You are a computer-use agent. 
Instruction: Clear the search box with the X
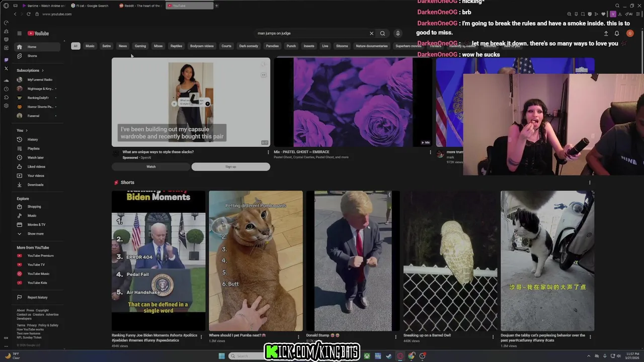pyautogui.click(x=372, y=33)
